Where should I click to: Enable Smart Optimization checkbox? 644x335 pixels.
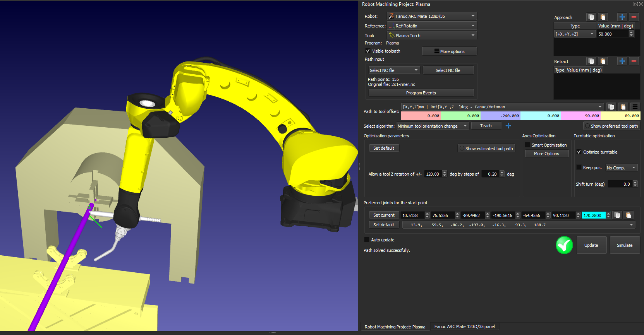click(x=527, y=145)
